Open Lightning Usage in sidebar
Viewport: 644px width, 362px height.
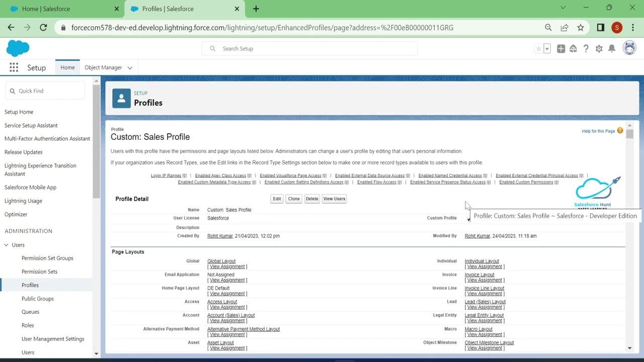click(x=23, y=201)
